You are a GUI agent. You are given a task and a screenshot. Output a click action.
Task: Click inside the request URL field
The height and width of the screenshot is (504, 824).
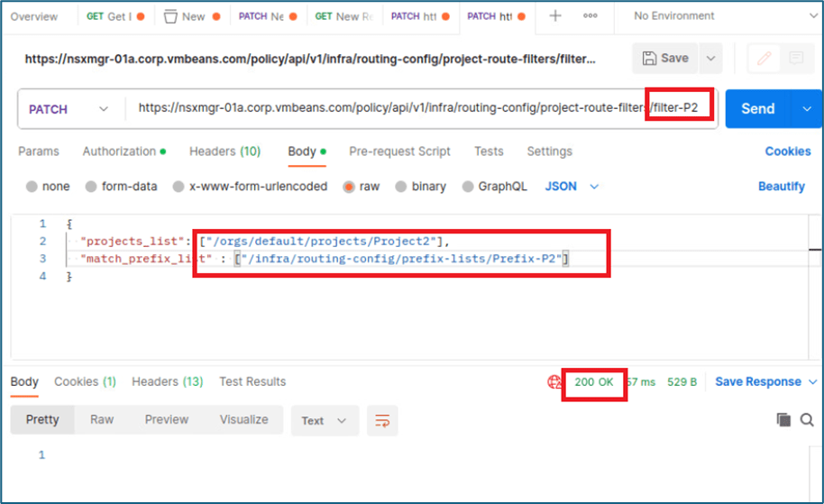388,109
